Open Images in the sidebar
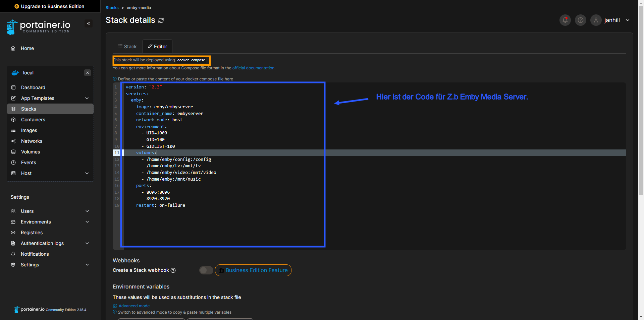The width and height of the screenshot is (644, 320). (x=50, y=130)
